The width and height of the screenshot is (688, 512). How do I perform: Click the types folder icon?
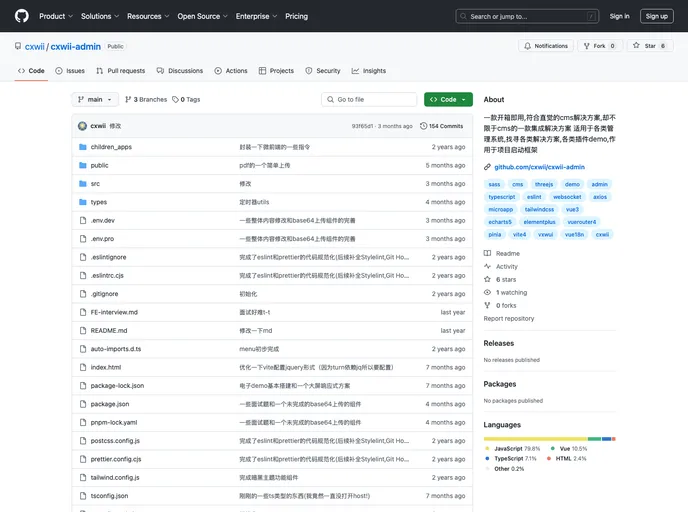pos(82,202)
